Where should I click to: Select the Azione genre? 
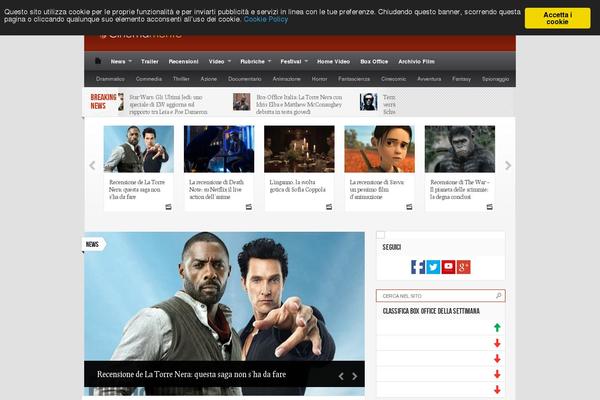pyautogui.click(x=209, y=79)
